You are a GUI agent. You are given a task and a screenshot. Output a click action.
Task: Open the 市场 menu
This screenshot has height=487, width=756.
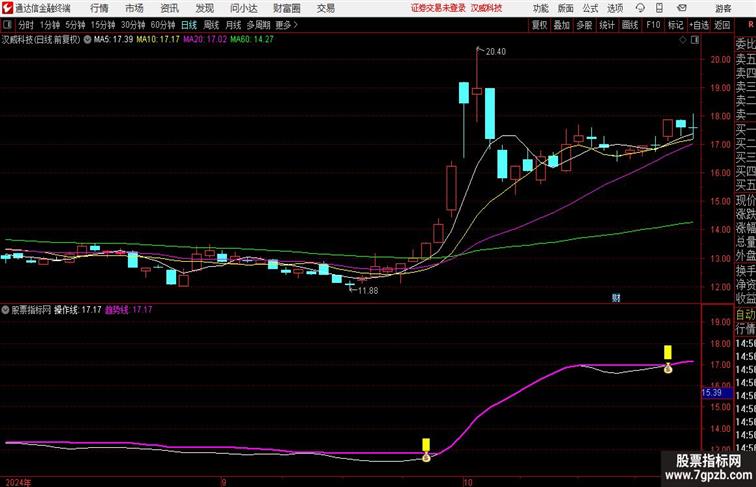coord(135,8)
